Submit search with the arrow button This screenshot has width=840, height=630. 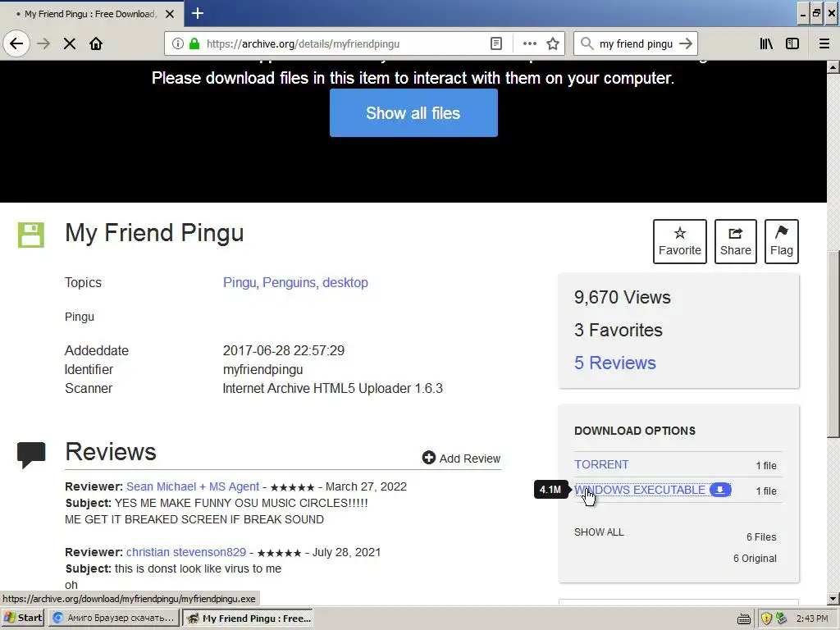coord(686,44)
